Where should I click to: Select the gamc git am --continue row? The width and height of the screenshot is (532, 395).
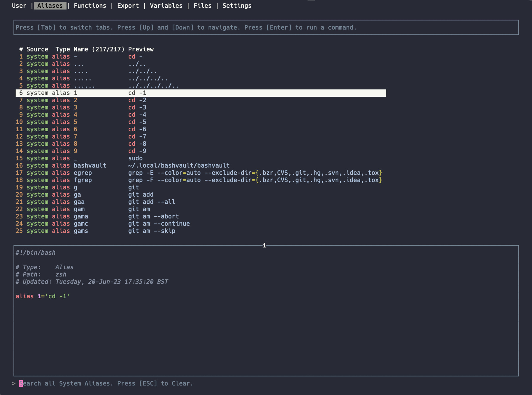pos(81,224)
